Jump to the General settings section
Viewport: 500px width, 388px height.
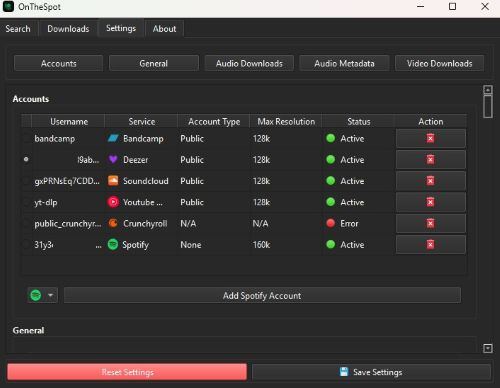154,63
